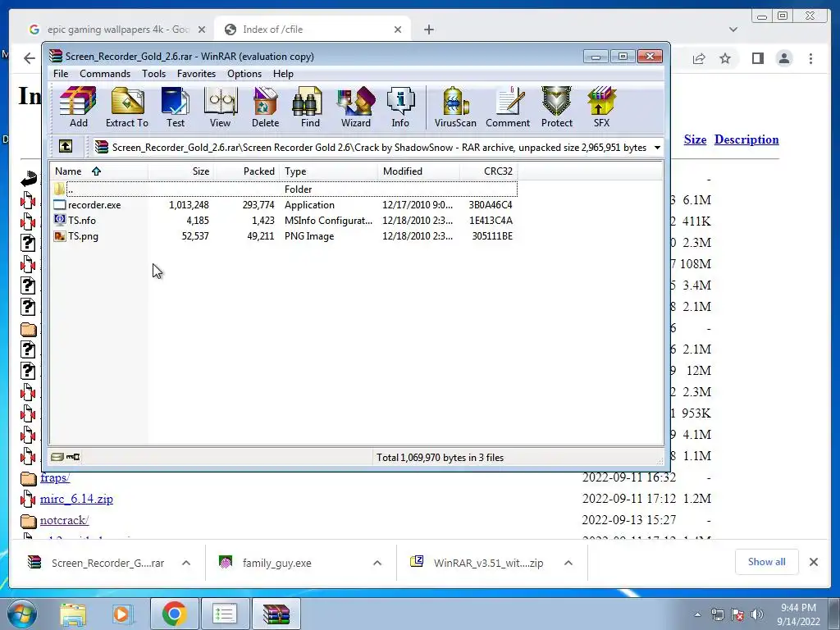Open the Favorites menu
The width and height of the screenshot is (840, 630).
point(196,73)
